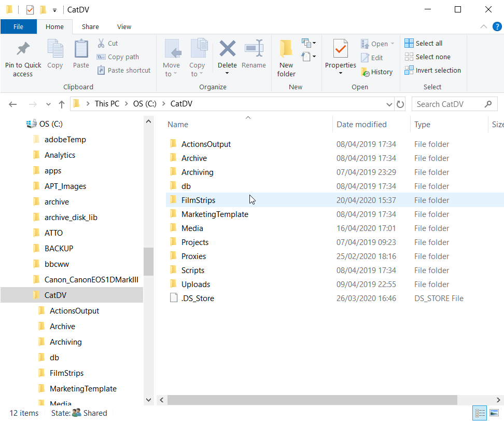Click New folder icon in title bar
Viewport: 504px width, 421px height.
(43, 10)
